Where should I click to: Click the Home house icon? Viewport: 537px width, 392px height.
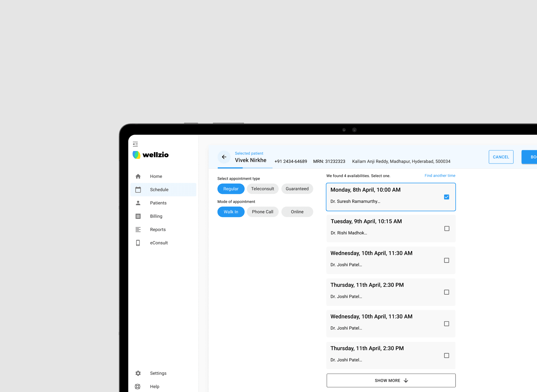tap(138, 176)
